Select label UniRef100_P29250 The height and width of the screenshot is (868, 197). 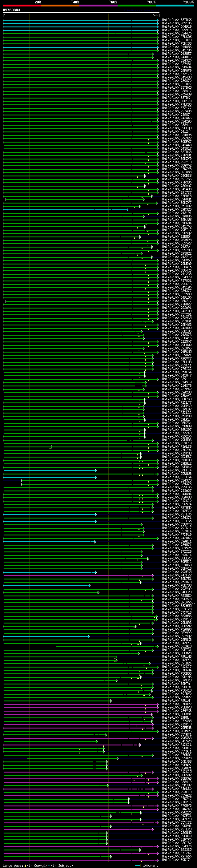(177, 436)
